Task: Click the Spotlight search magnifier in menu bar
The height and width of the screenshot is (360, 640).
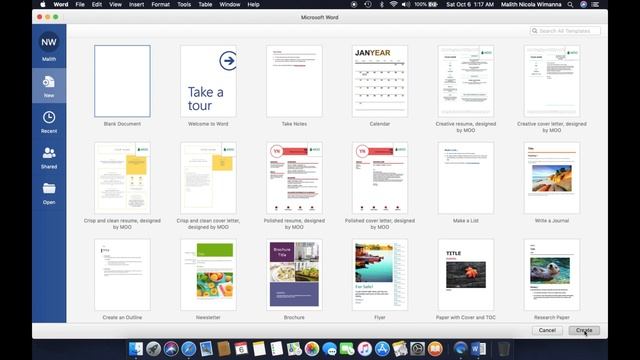Action: click(570, 4)
